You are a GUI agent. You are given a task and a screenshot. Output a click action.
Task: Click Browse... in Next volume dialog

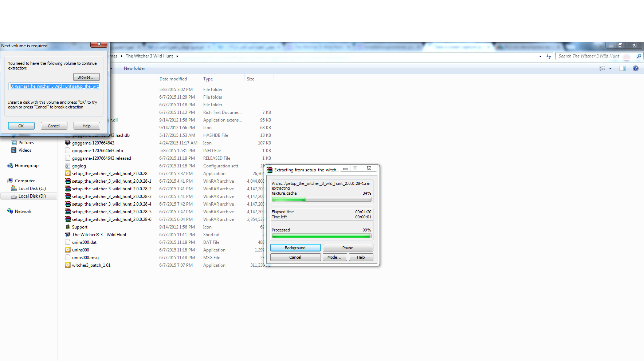[86, 77]
